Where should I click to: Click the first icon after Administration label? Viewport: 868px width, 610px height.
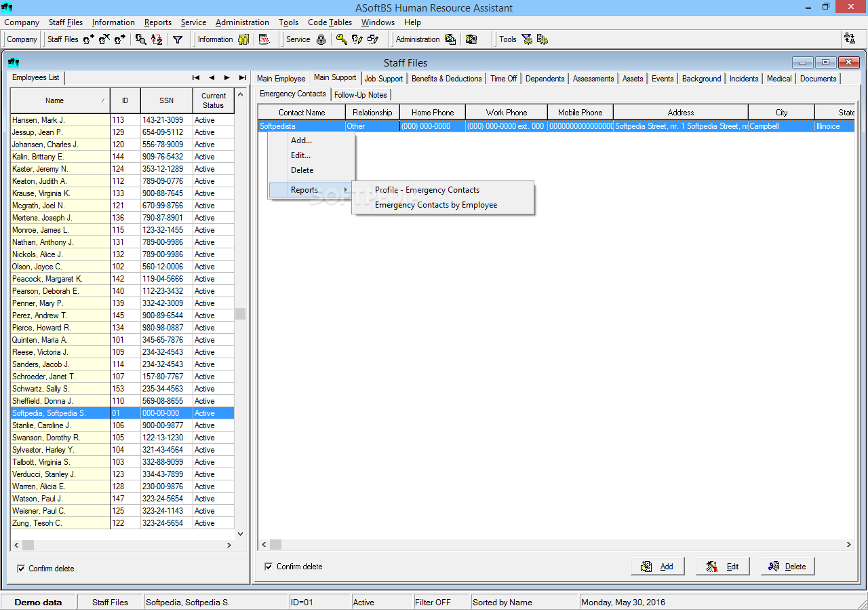pos(450,39)
